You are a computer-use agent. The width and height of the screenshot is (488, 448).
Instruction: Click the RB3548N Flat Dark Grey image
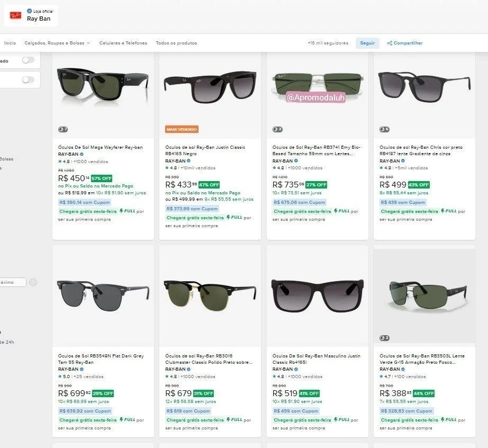pyautogui.click(x=103, y=295)
